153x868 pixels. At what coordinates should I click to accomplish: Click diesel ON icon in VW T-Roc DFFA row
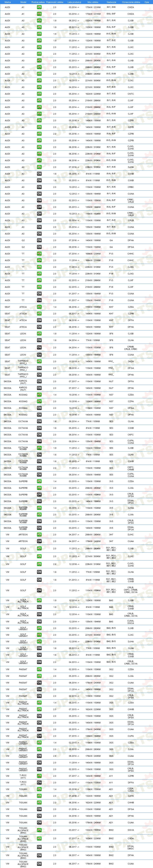coord(39,783)
